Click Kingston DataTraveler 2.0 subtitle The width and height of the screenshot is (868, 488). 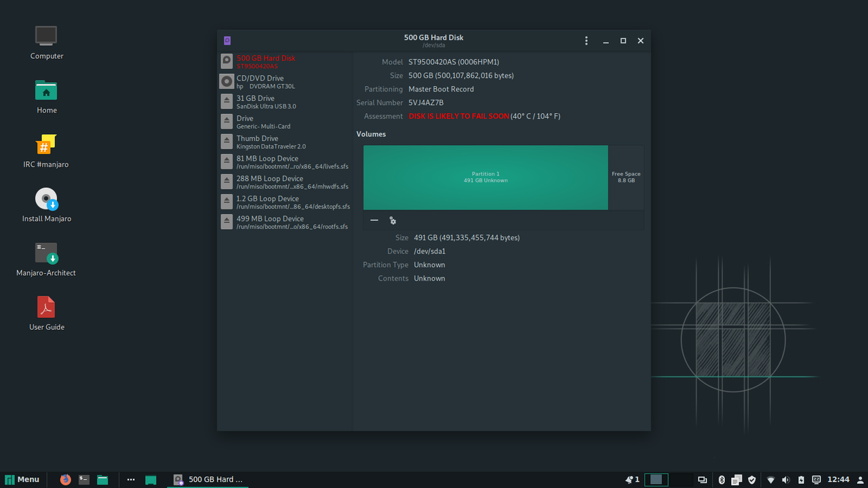tap(271, 146)
